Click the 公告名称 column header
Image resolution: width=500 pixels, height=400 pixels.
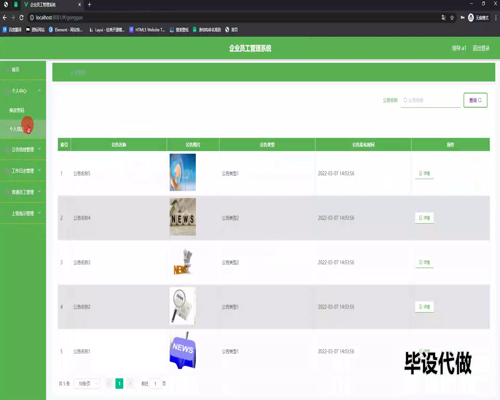coord(119,145)
